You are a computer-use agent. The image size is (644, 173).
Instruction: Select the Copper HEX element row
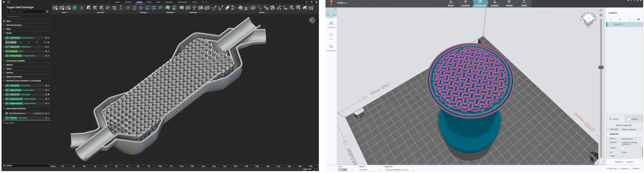624,24
